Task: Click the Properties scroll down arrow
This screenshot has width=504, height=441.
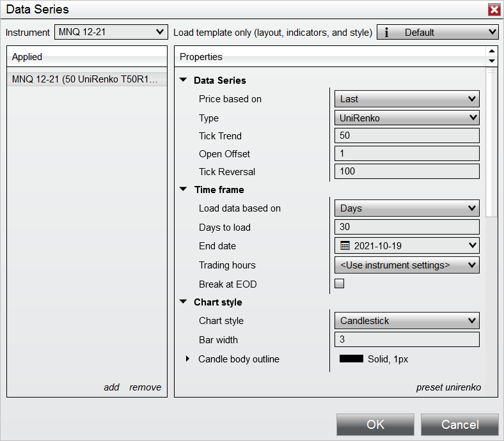Action: coord(492,61)
